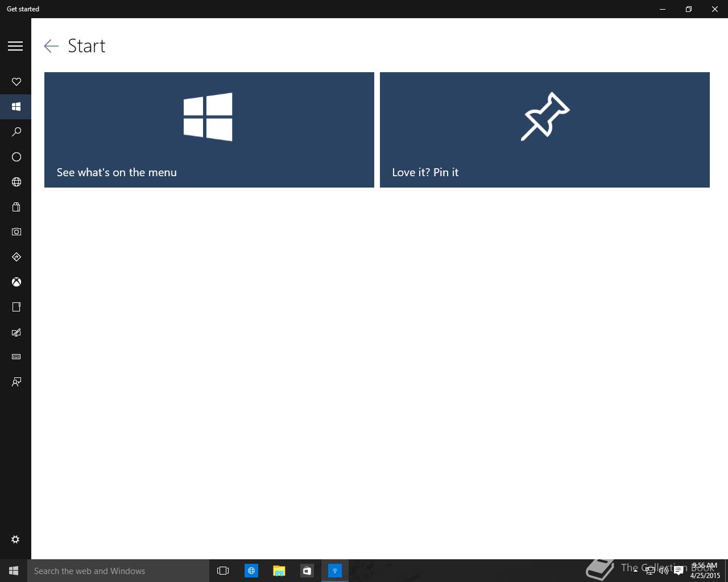Open the globe browser section in sidebar
This screenshot has width=728, height=582.
[16, 182]
